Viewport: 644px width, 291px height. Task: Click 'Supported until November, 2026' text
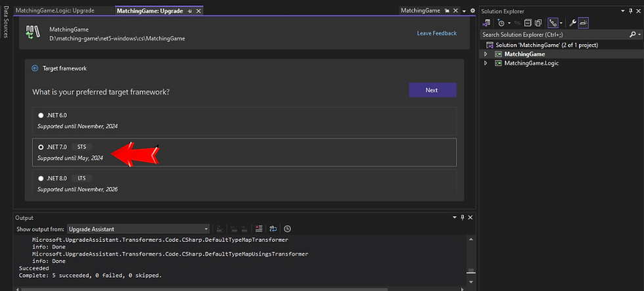[x=78, y=190]
